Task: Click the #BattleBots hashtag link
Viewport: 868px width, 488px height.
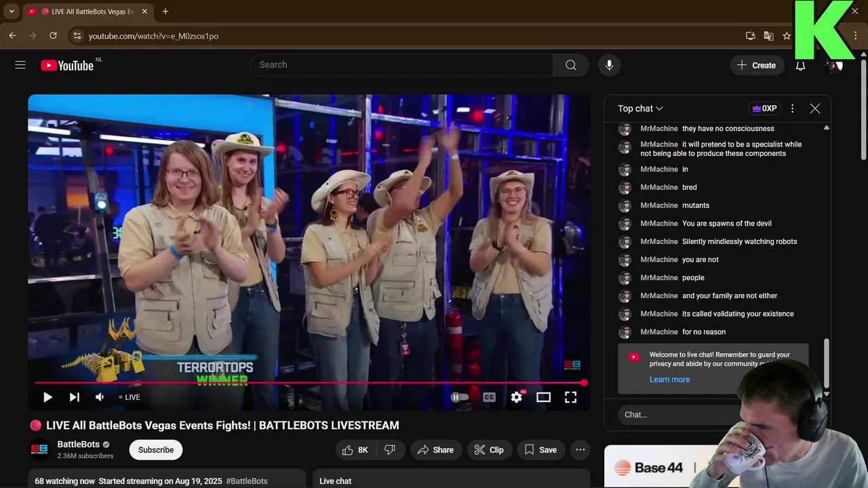Action: point(247,481)
